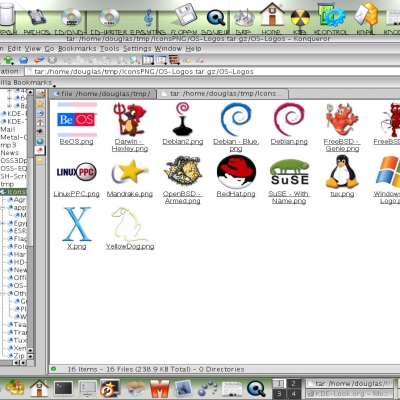Image resolution: width=400 pixels, height=400 pixels.
Task: Open the Window menu
Action: 168,49
